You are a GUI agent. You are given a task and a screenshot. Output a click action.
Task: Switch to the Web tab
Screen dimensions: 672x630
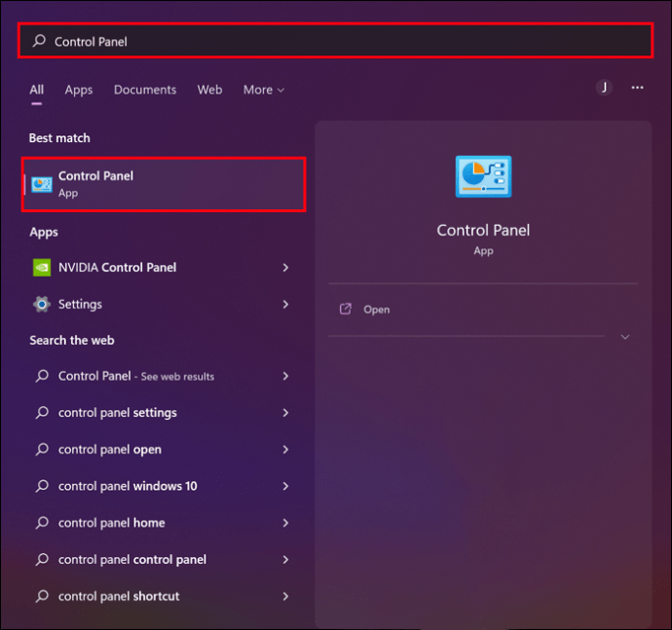[x=209, y=90]
